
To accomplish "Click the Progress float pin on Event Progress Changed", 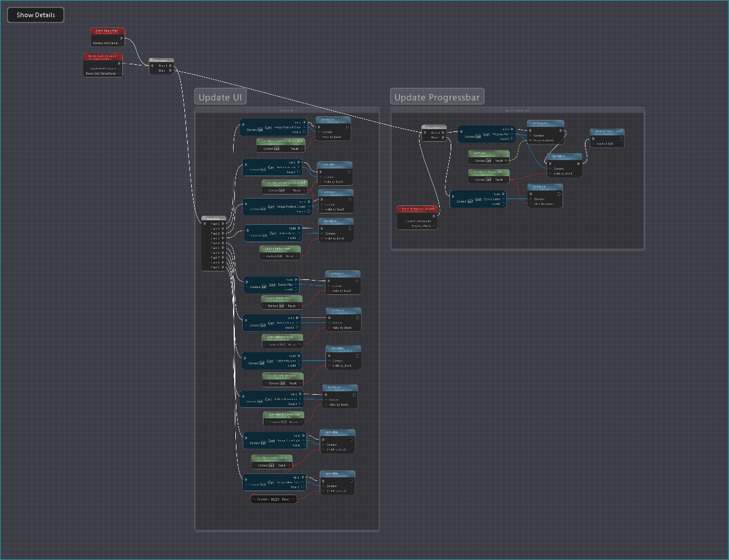I will coord(433,226).
